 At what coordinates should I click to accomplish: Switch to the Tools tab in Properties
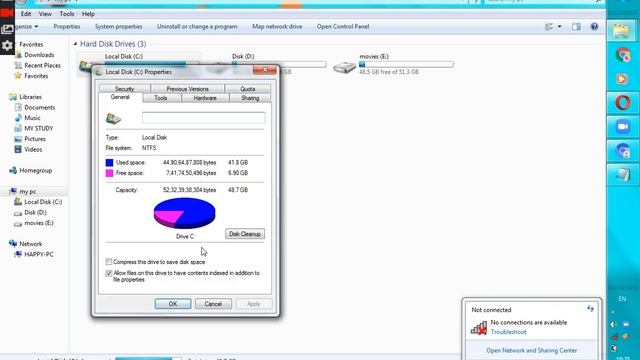(161, 98)
